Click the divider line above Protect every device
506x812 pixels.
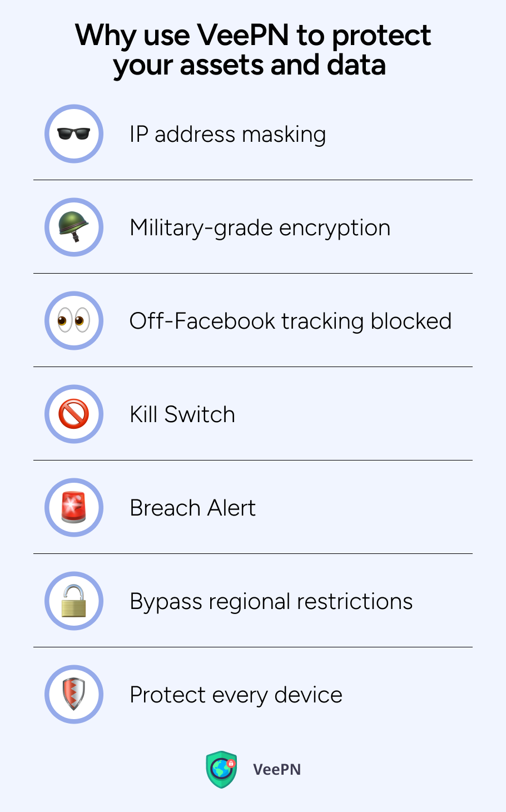(253, 647)
